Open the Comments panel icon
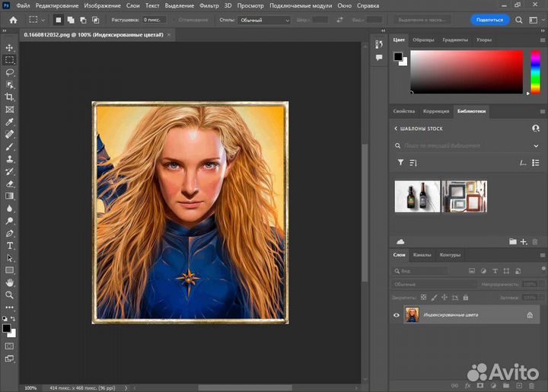Screen dimensions: 548x392 (379, 58)
